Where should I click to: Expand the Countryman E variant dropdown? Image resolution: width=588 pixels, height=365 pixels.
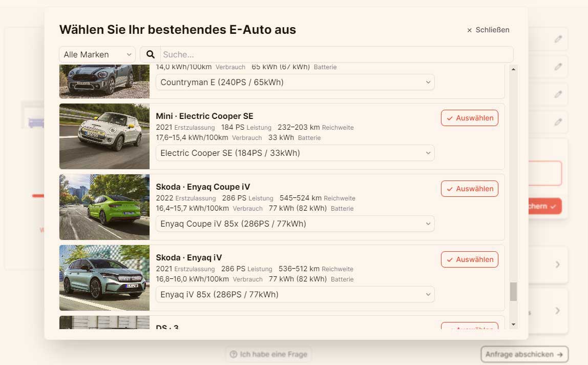pyautogui.click(x=295, y=82)
